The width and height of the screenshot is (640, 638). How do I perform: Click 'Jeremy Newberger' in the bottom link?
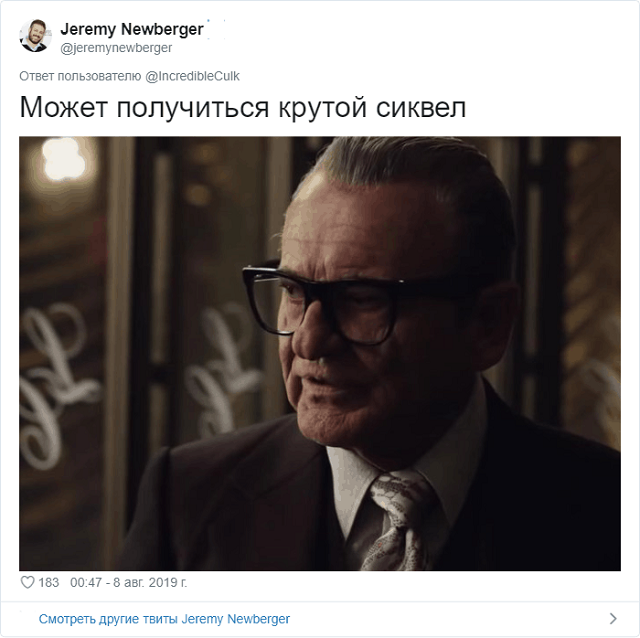[236, 619]
